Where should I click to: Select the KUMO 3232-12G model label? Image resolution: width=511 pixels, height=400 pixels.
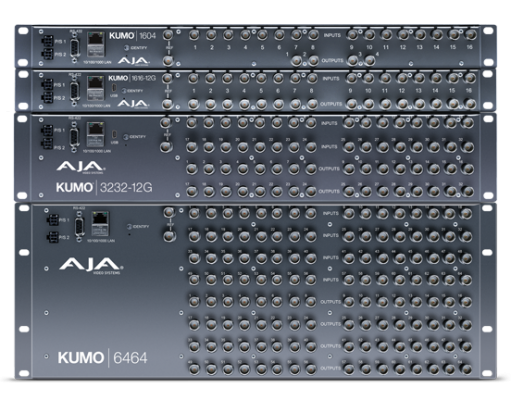(x=104, y=188)
